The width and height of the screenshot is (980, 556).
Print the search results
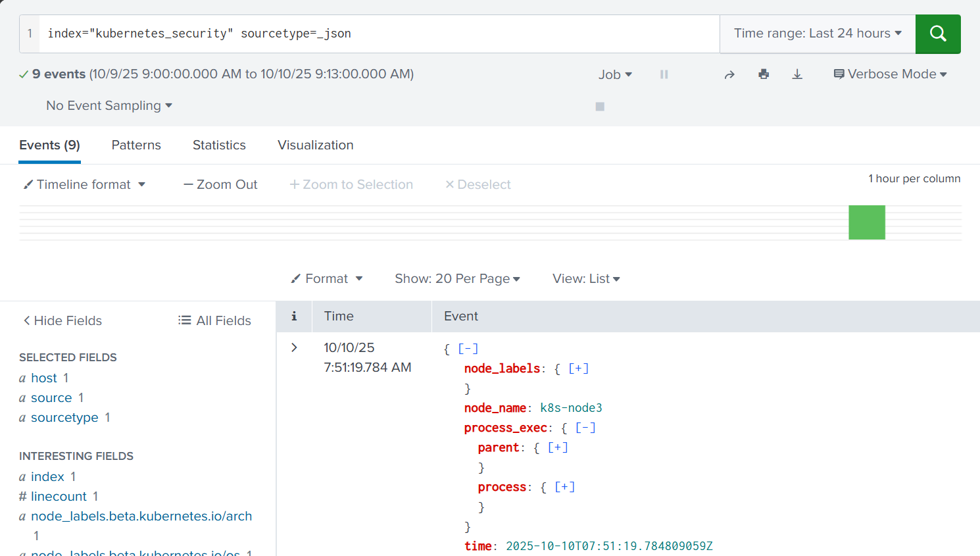(x=763, y=74)
